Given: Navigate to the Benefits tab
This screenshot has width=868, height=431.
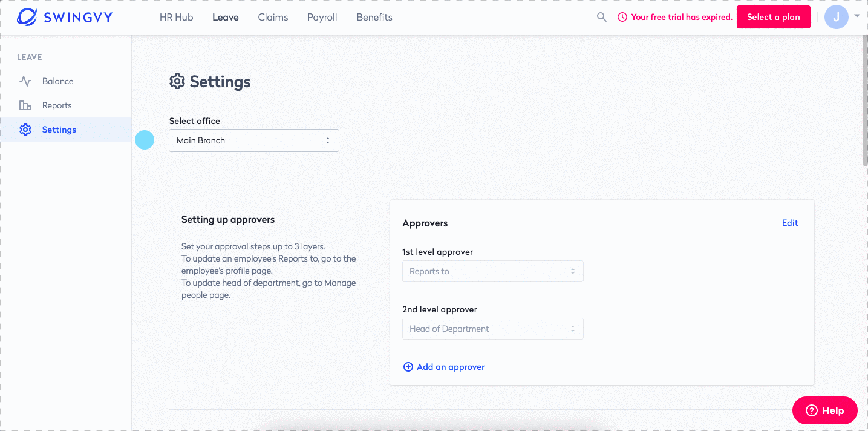Looking at the screenshot, I should [374, 17].
